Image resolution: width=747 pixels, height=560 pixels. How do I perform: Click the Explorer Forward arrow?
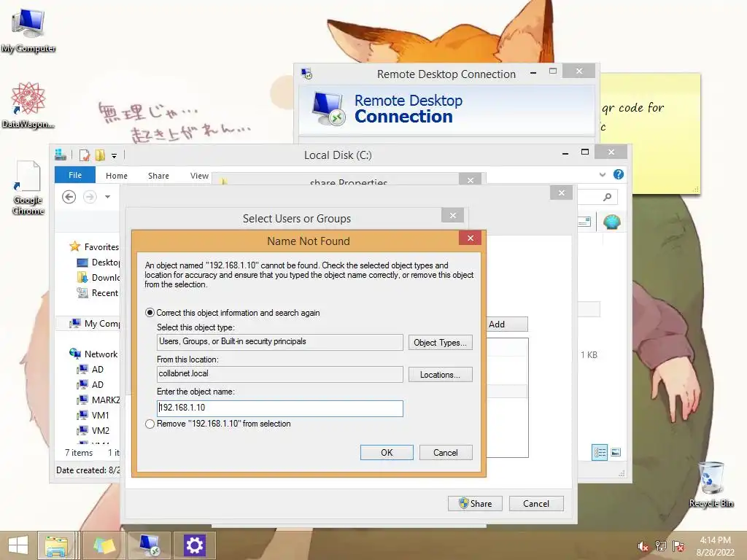[90, 197]
